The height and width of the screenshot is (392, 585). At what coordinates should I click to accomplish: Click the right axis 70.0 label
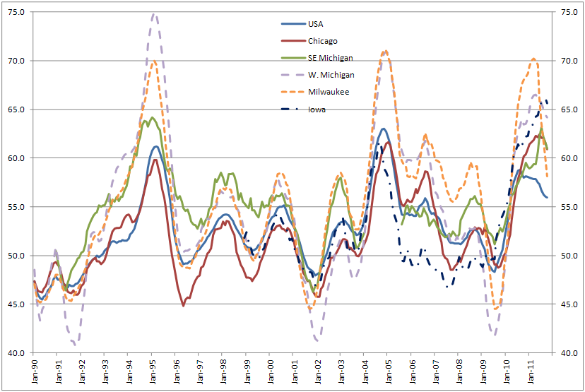pos(569,61)
